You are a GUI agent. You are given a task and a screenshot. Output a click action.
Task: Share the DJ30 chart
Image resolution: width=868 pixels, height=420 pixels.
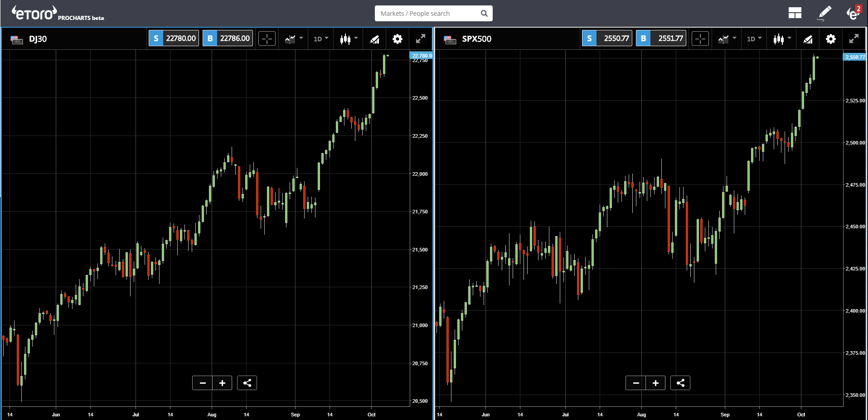click(x=247, y=383)
